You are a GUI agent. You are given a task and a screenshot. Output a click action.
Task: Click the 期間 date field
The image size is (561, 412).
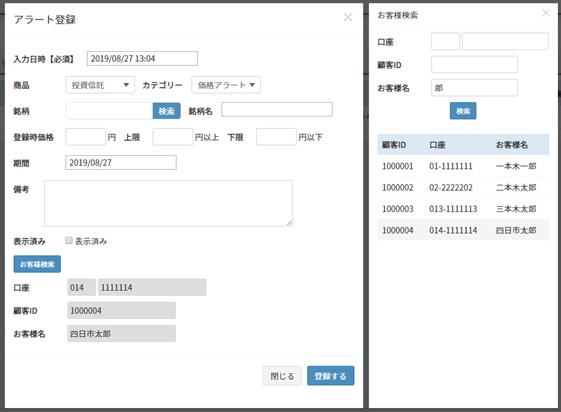tap(121, 163)
